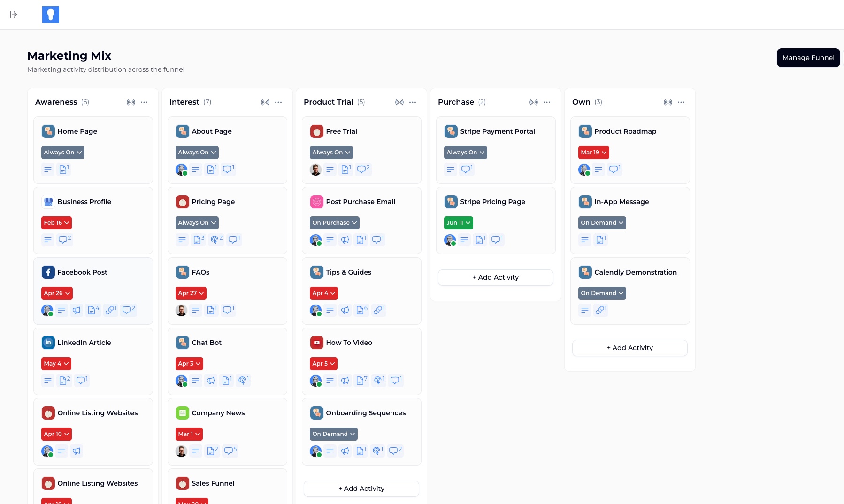Viewport: 844px width, 504px height.
Task: Open the ellipsis menu for the Own column
Action: click(681, 102)
